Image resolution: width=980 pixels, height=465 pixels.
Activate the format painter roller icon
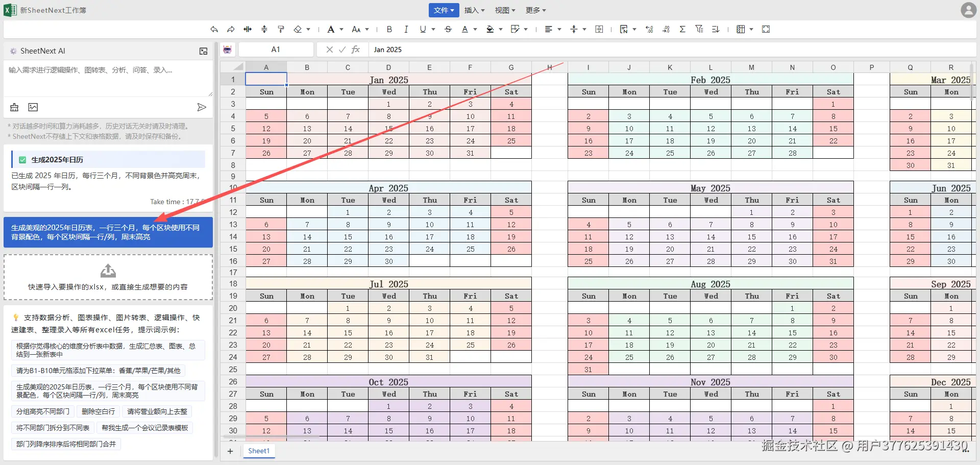(x=281, y=30)
